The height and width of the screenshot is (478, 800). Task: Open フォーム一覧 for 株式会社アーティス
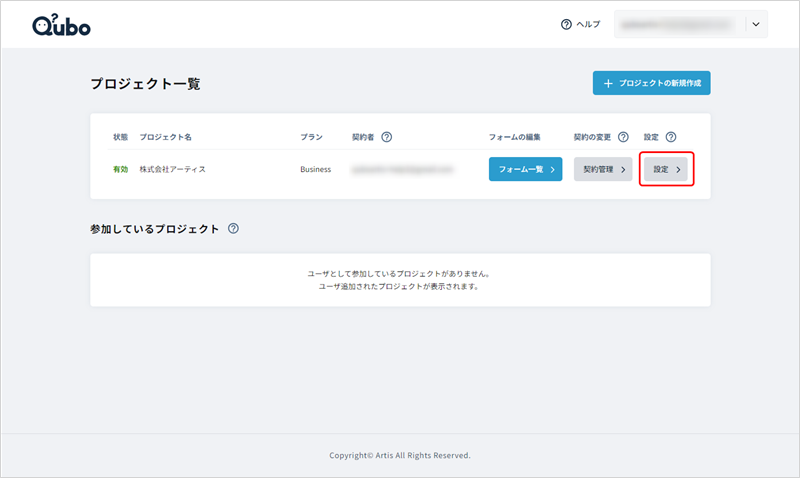click(525, 170)
